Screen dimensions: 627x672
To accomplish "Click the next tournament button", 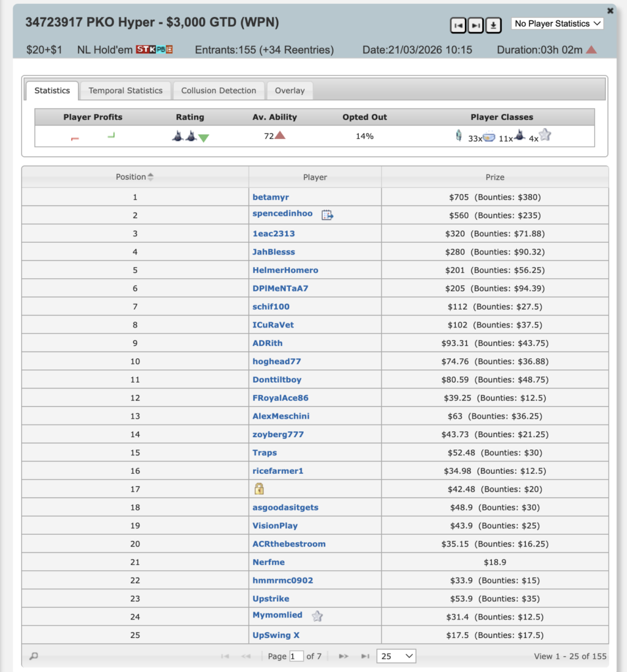I will click(475, 25).
